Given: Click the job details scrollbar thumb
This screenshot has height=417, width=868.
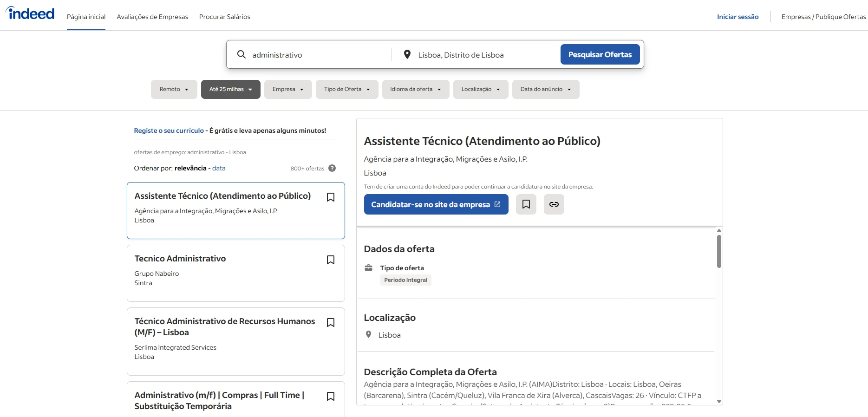Looking at the screenshot, I should pyautogui.click(x=719, y=251).
